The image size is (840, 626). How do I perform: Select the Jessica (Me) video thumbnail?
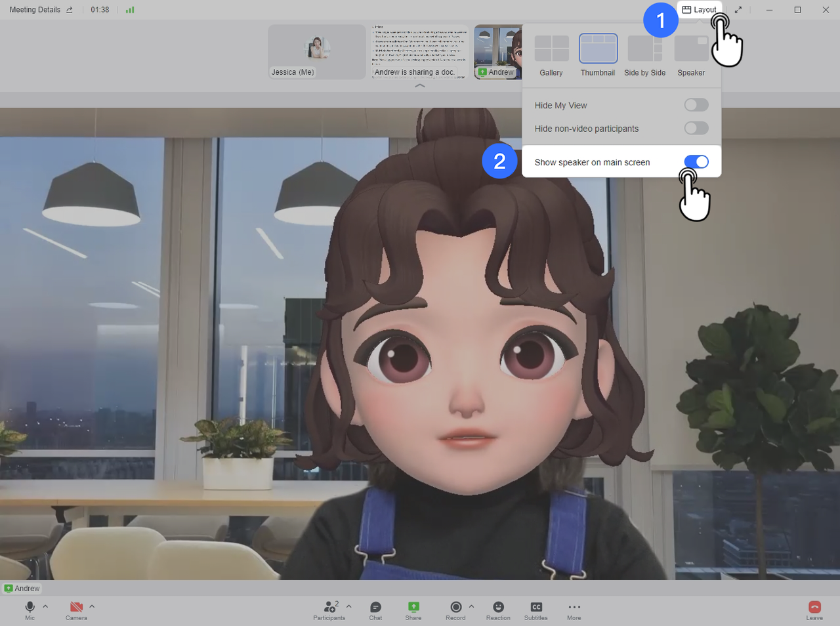point(317,52)
